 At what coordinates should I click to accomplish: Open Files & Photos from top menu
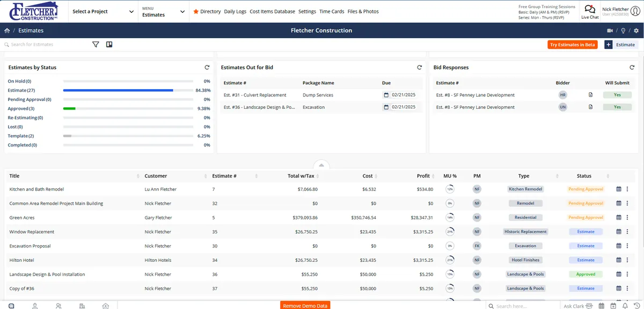click(363, 11)
